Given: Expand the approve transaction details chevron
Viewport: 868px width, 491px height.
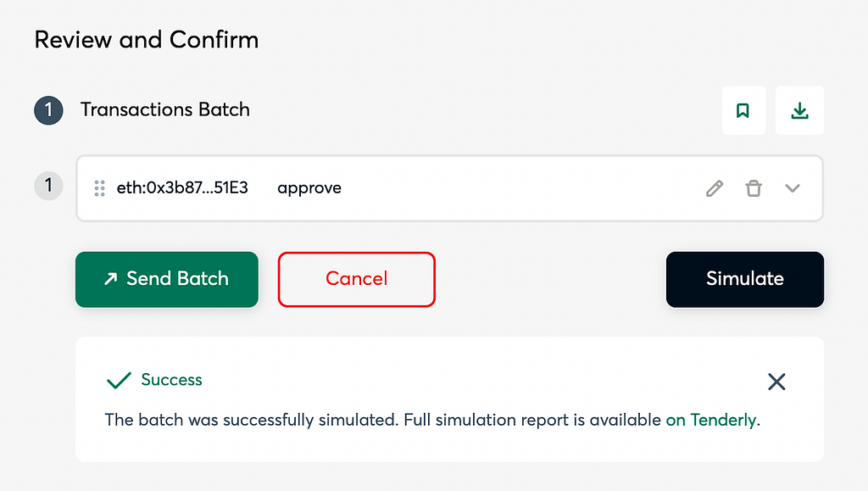Looking at the screenshot, I should pos(793,188).
